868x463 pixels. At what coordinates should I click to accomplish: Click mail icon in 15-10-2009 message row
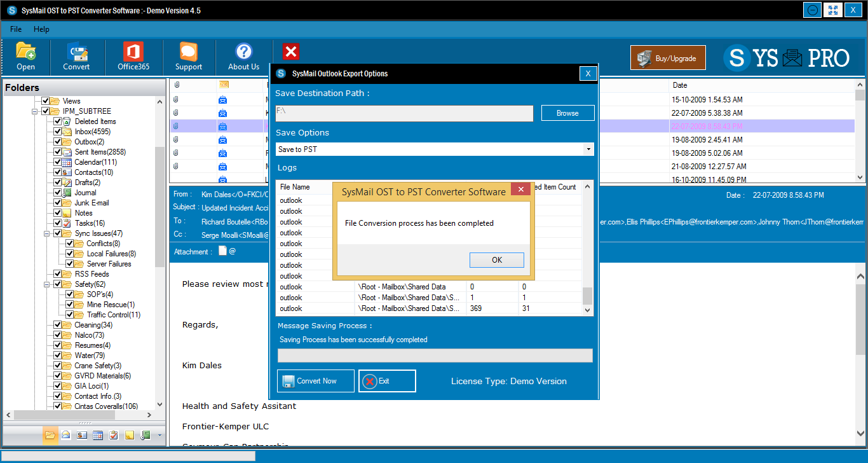coord(222,100)
